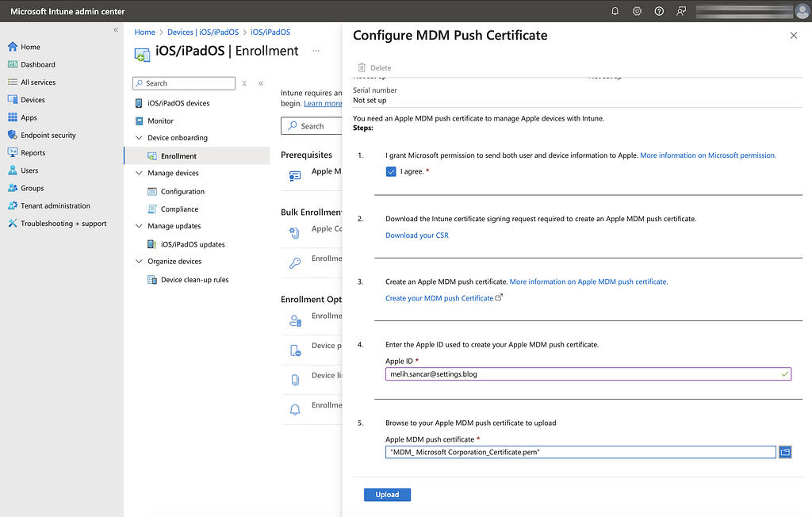The width and height of the screenshot is (812, 517).
Task: Click the Search box in enrollment content
Action: click(311, 126)
